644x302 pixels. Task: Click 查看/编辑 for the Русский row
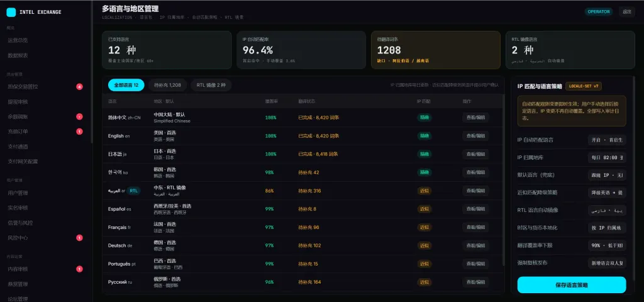pyautogui.click(x=475, y=282)
